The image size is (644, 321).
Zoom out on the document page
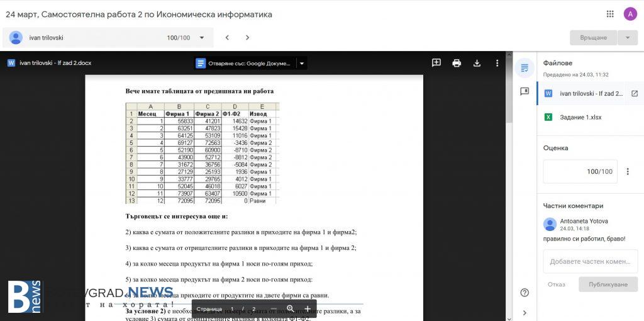click(273, 309)
